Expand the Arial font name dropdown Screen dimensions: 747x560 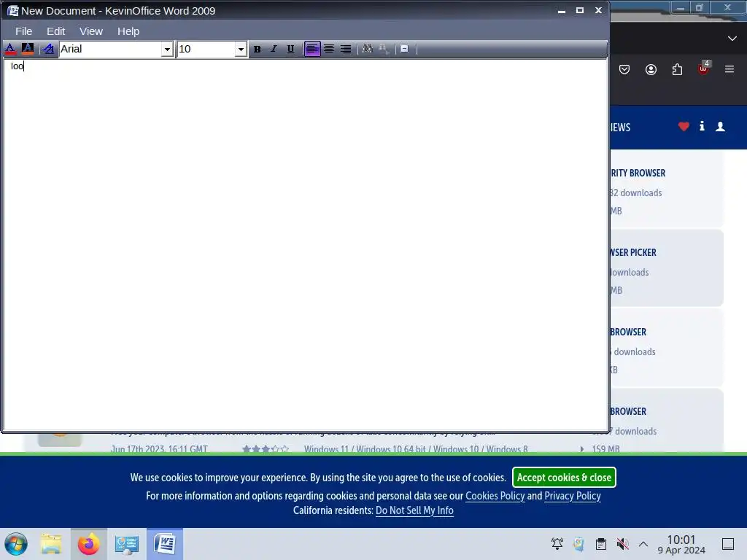[x=167, y=49]
